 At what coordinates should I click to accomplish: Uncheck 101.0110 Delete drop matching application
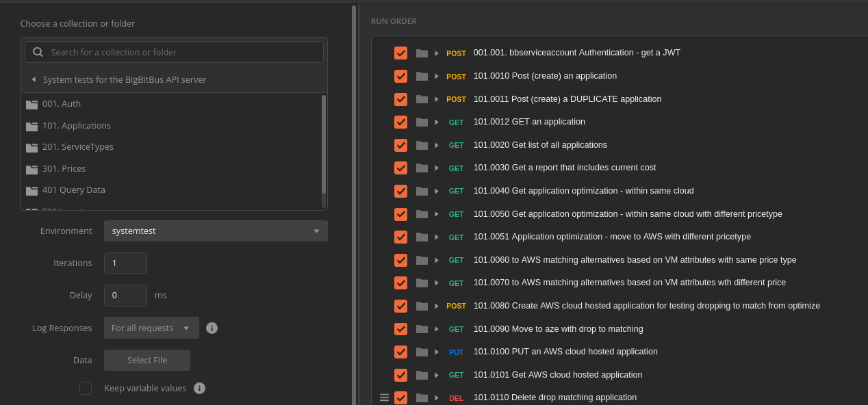pyautogui.click(x=401, y=397)
